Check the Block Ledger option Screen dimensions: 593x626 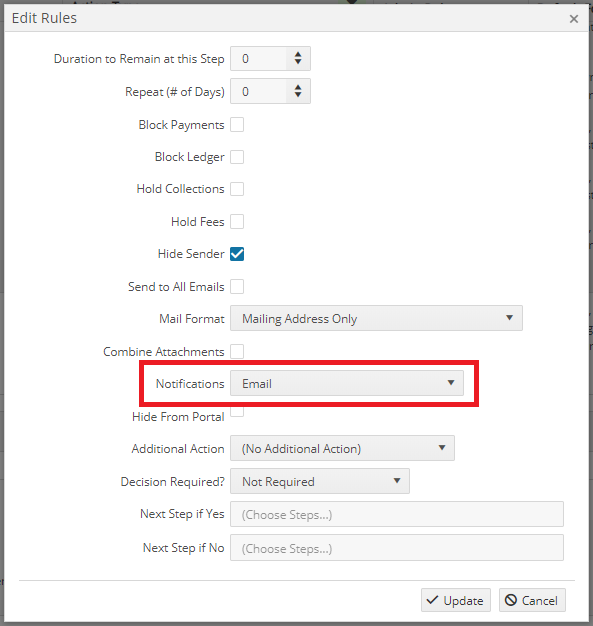pyautogui.click(x=237, y=157)
